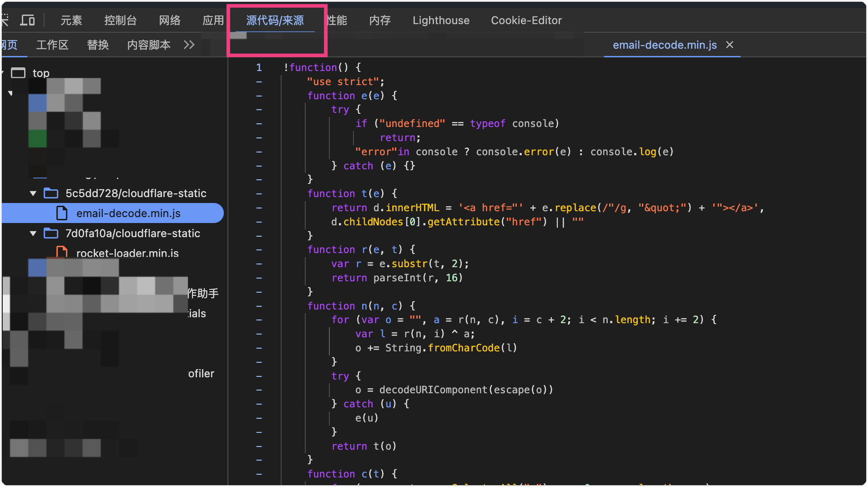The height and width of the screenshot is (487, 868).
Task: Click the rocket-loader.min.js file icon
Action: pyautogui.click(x=61, y=252)
